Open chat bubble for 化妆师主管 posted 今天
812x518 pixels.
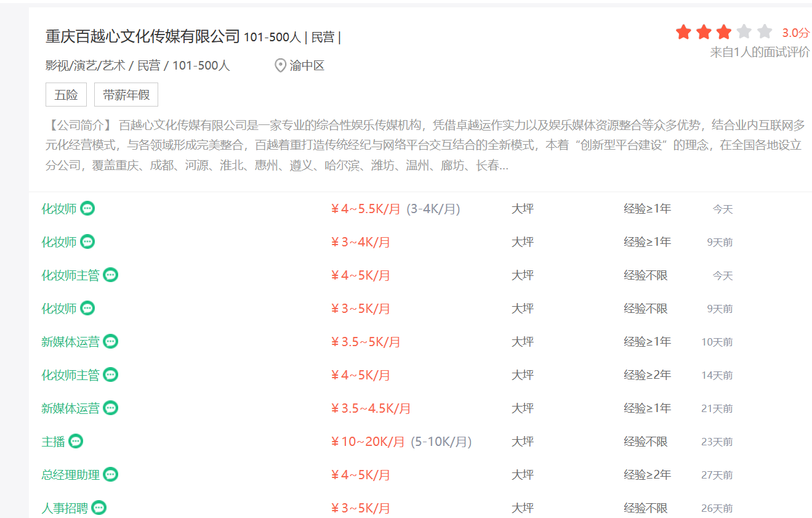pyautogui.click(x=110, y=275)
